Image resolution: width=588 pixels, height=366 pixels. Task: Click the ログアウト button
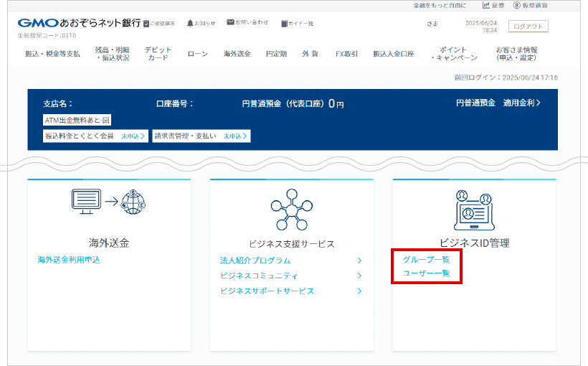point(528,27)
